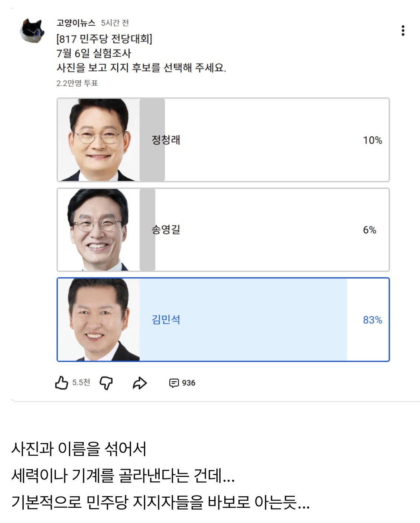
Task: Select the 송영길 poll option
Action: [x=223, y=230]
